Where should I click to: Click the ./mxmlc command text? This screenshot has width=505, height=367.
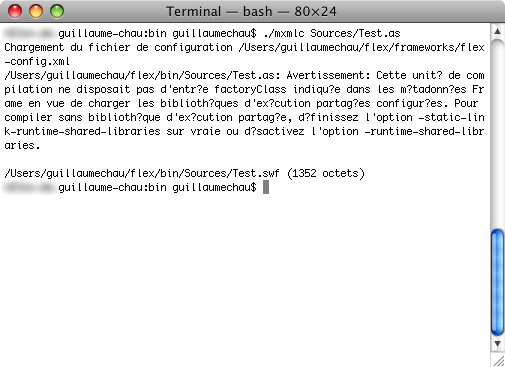(x=284, y=34)
